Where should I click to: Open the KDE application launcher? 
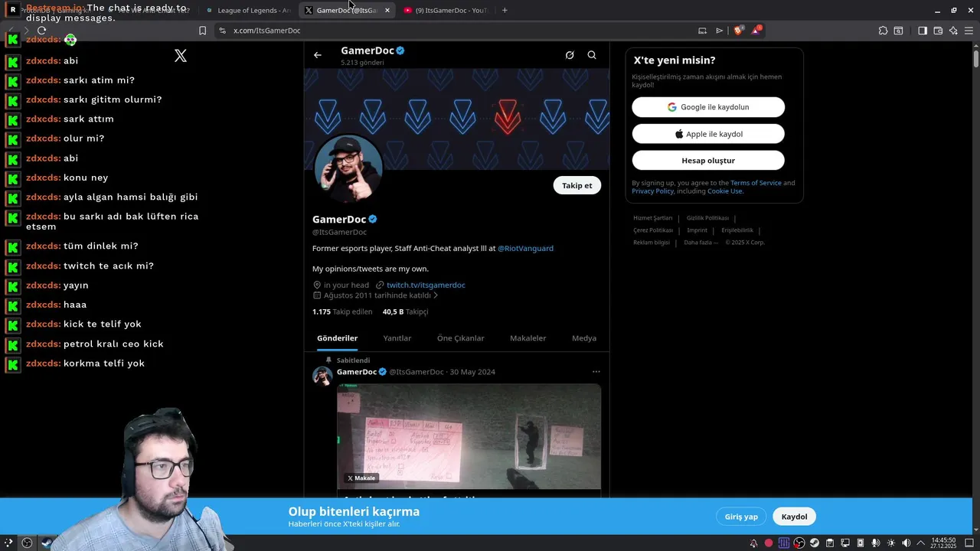click(x=8, y=543)
